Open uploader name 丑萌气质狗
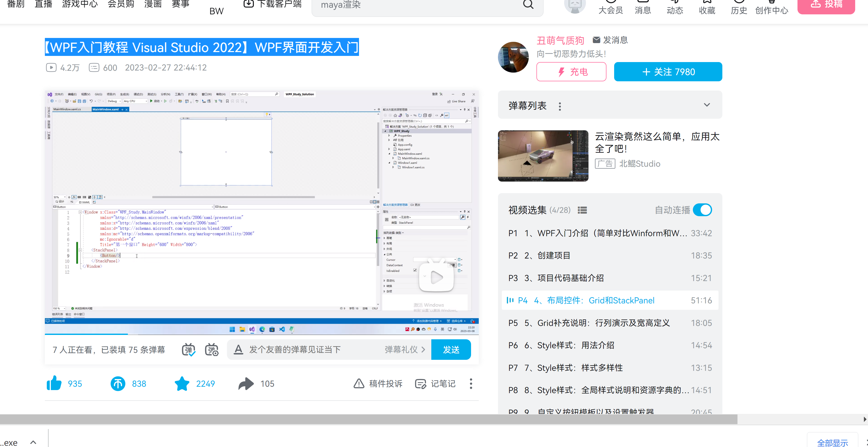 560,40
